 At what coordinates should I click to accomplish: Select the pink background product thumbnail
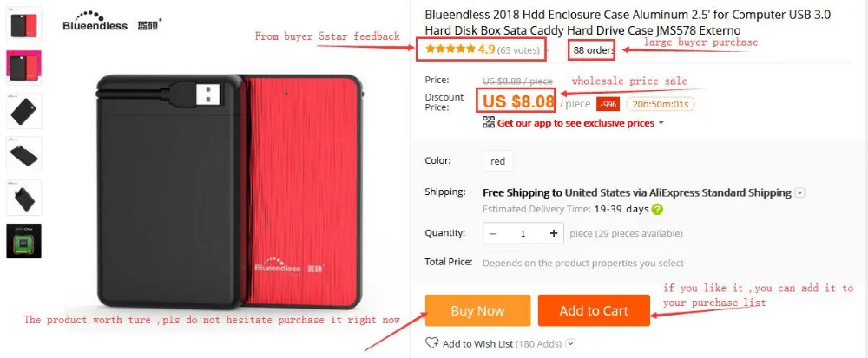tap(23, 68)
